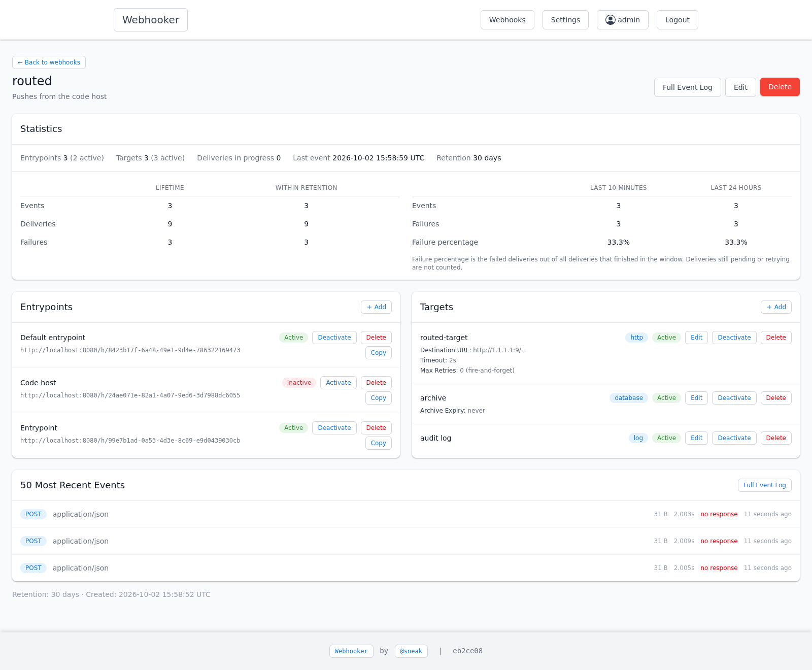This screenshot has width=812, height=670.
Task: Click Back to webhooks link
Action: [x=49, y=62]
